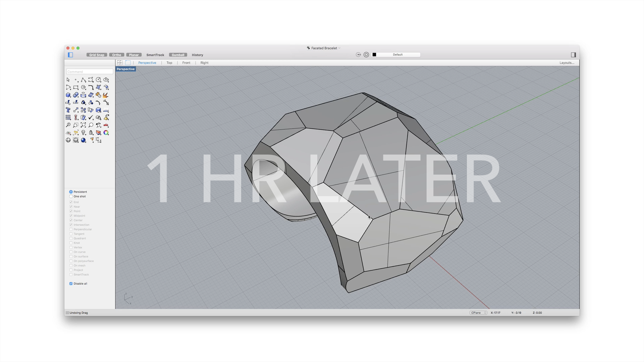Select the One shot radio button
This screenshot has height=362, width=644.
pos(71,196)
